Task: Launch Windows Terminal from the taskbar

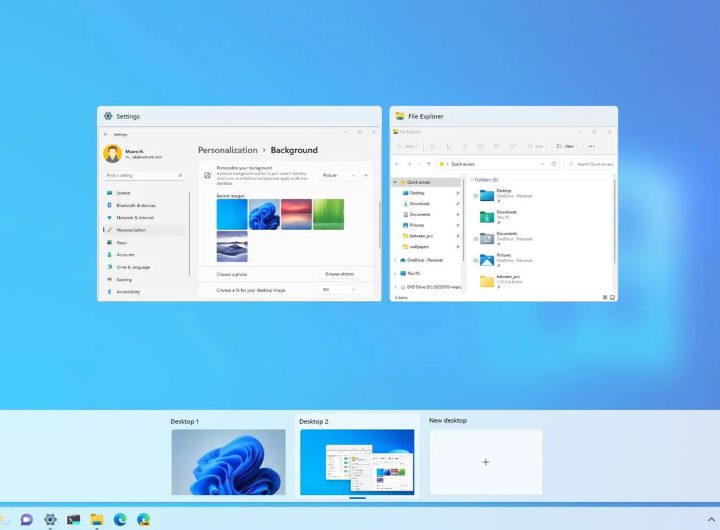Action: pos(73,519)
